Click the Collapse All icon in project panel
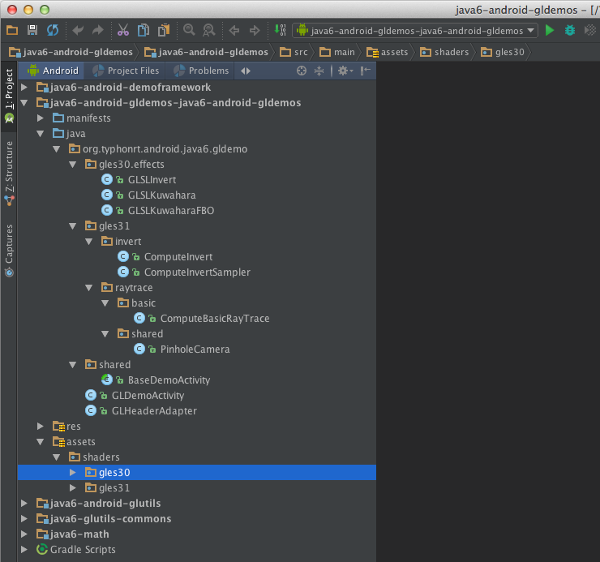Viewport: 600px width, 562px height. [319, 71]
